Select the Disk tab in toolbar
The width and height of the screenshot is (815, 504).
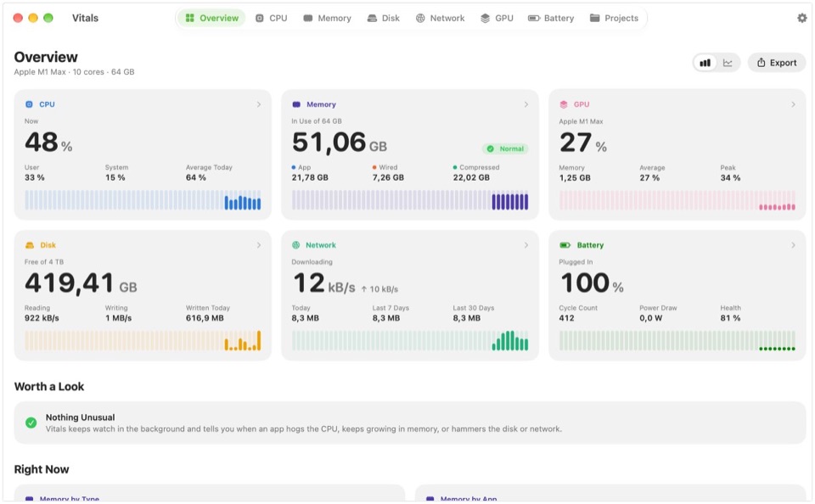coord(384,18)
